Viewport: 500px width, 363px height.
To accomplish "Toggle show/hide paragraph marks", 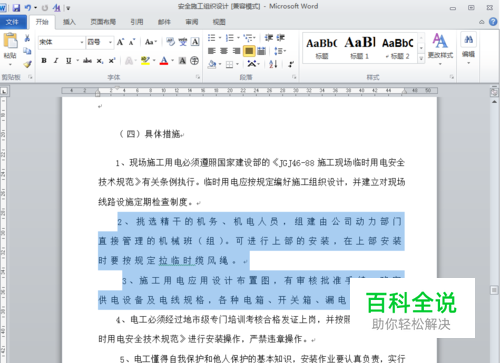I will click(x=291, y=64).
